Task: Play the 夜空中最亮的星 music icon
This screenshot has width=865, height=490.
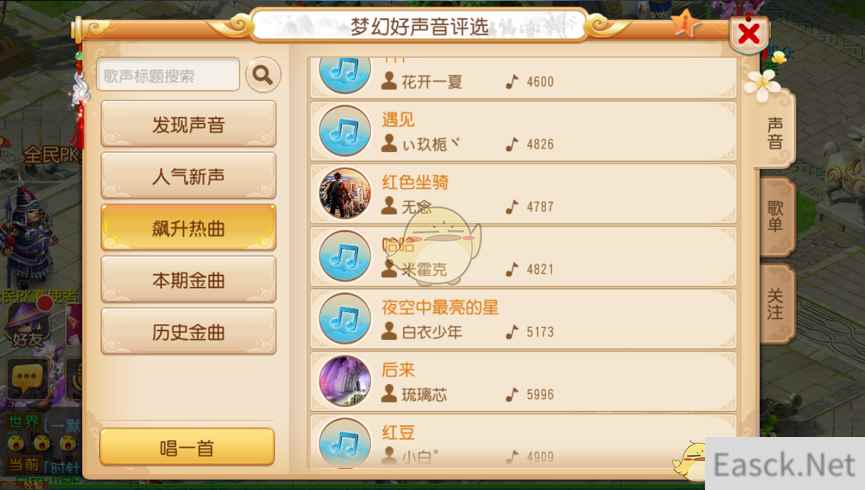Action: click(x=345, y=318)
